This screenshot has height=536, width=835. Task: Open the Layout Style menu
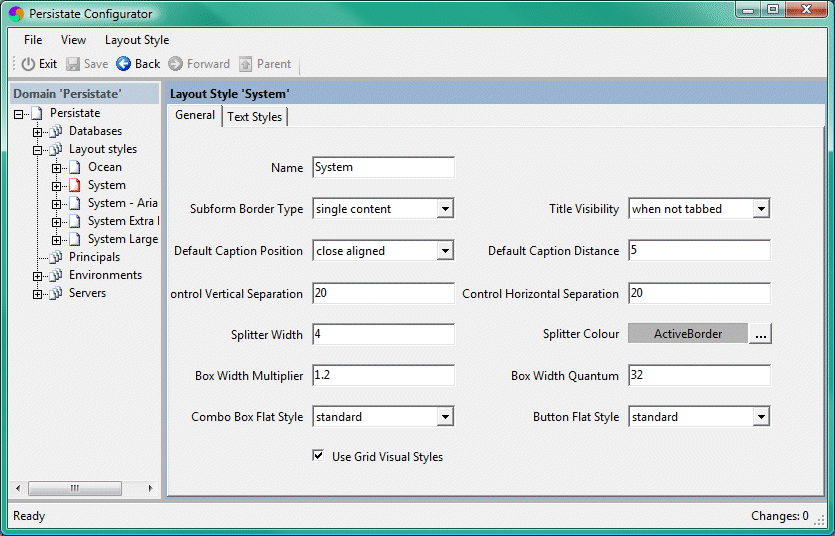(x=137, y=40)
